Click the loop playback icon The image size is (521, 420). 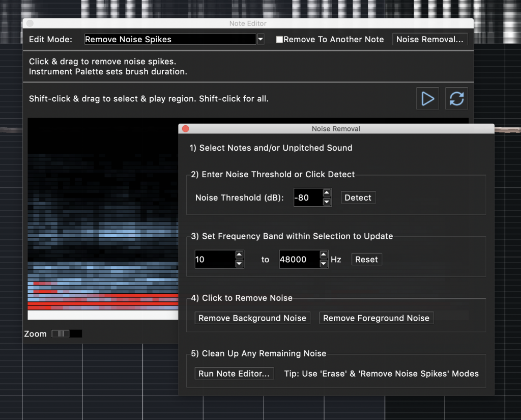tap(456, 98)
